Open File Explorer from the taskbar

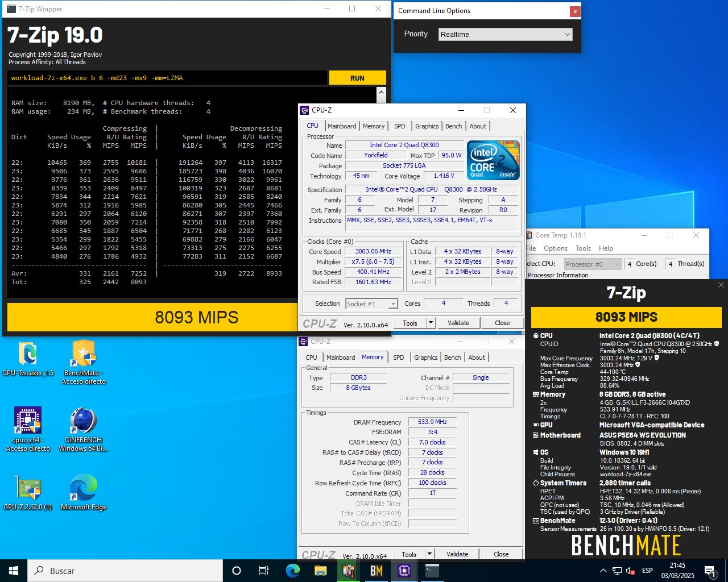pyautogui.click(x=320, y=571)
